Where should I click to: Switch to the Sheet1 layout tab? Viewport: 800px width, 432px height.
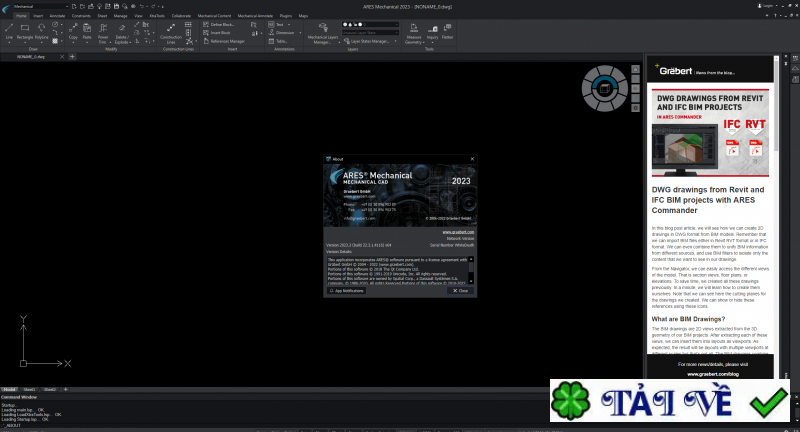30,390
